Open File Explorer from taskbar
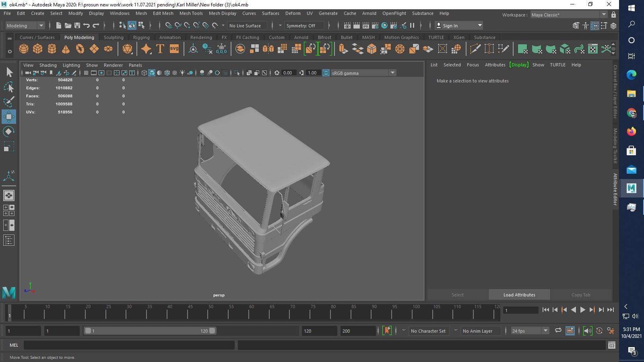Screen dimensions: 644x362 (631, 94)
